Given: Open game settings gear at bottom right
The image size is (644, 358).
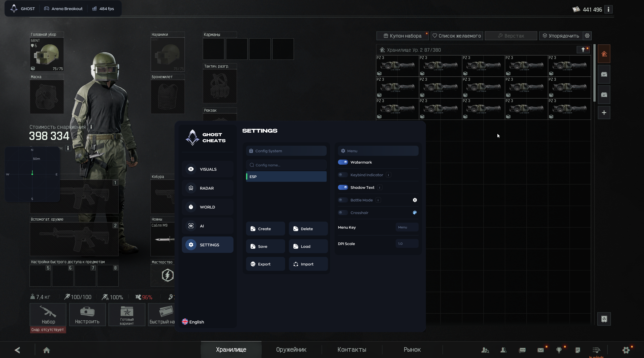Looking at the screenshot, I should point(626,350).
